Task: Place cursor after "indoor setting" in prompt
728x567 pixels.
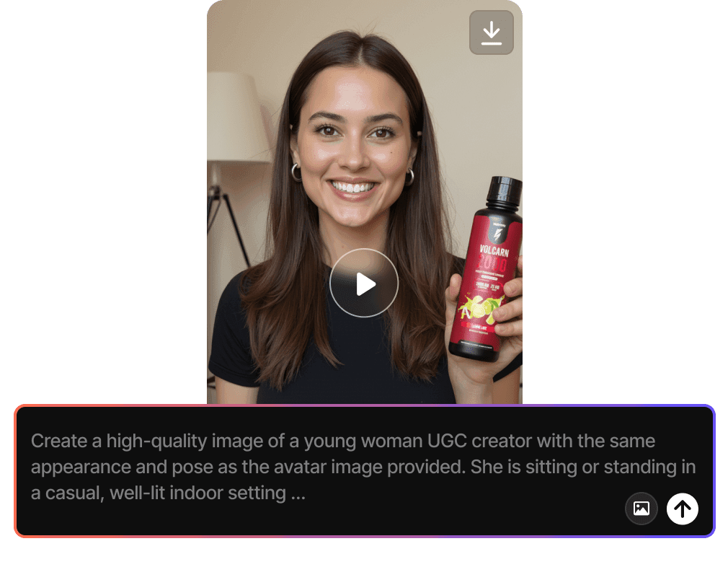Action: point(287,493)
